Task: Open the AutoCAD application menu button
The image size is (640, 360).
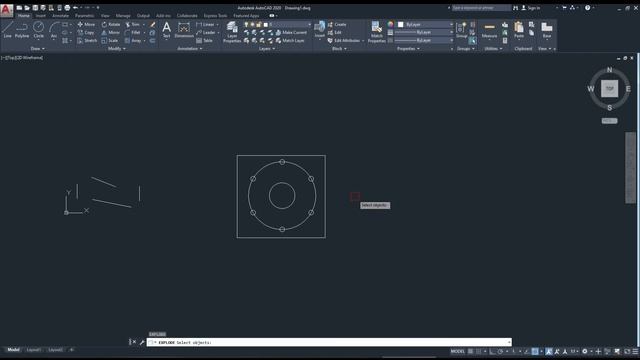Action: pyautogui.click(x=7, y=10)
